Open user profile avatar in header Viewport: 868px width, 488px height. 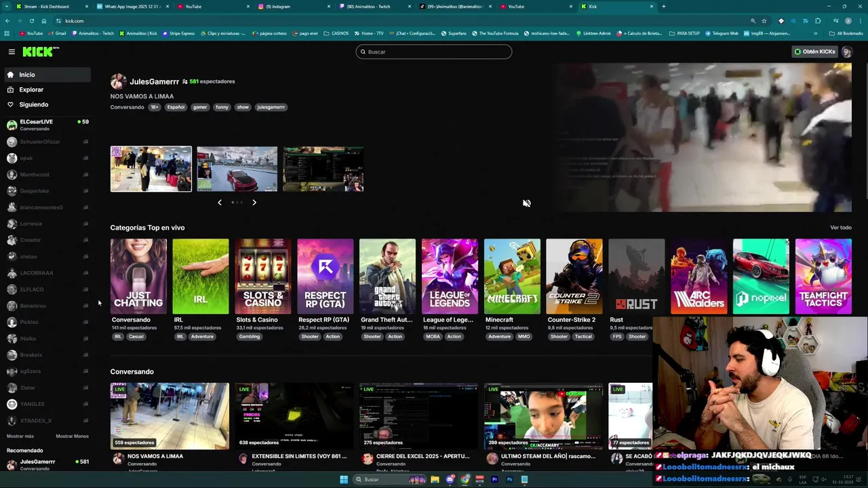[x=846, y=52]
